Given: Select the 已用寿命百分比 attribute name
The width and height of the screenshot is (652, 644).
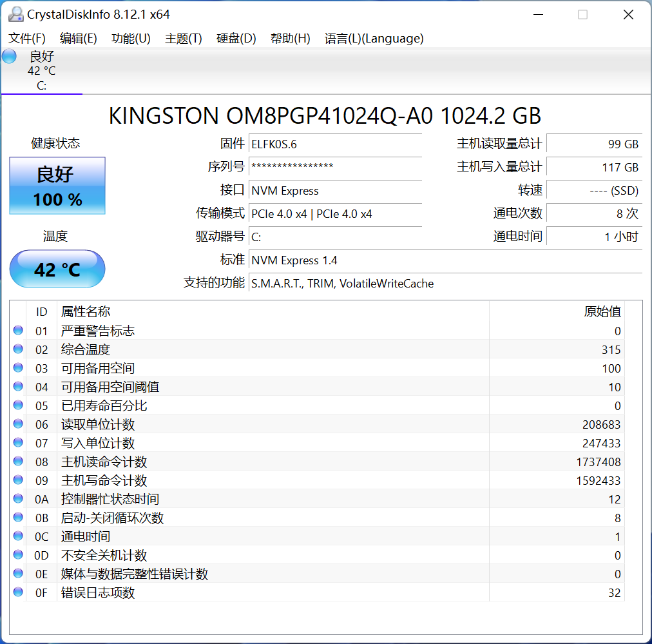Looking at the screenshot, I should click(104, 405).
